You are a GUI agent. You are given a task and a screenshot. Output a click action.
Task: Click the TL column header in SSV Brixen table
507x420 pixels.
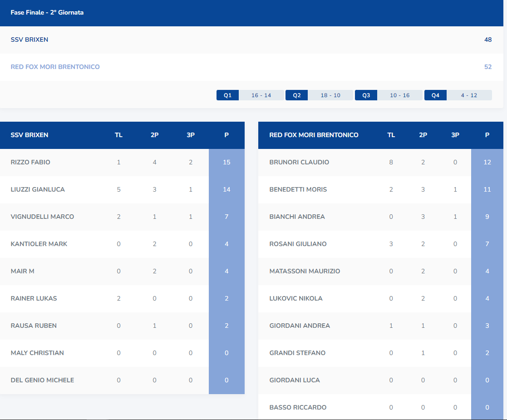click(x=118, y=135)
